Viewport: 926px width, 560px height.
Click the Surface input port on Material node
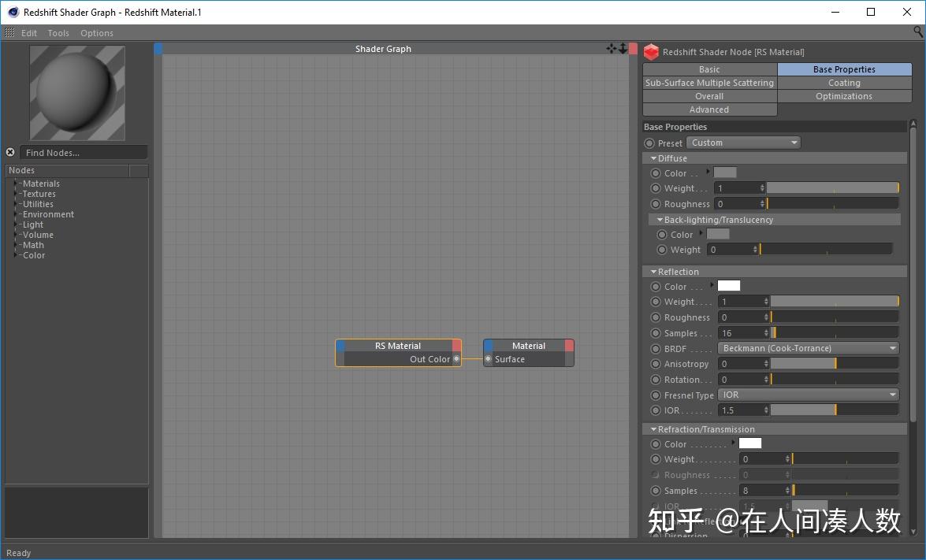[489, 358]
